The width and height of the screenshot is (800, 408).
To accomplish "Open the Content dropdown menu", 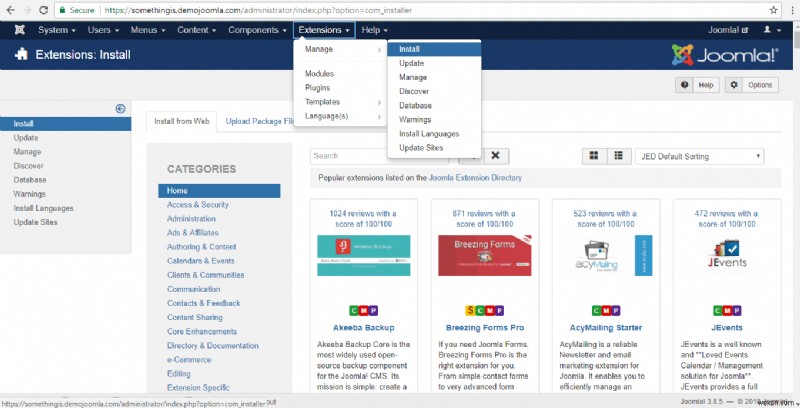I will pos(196,30).
